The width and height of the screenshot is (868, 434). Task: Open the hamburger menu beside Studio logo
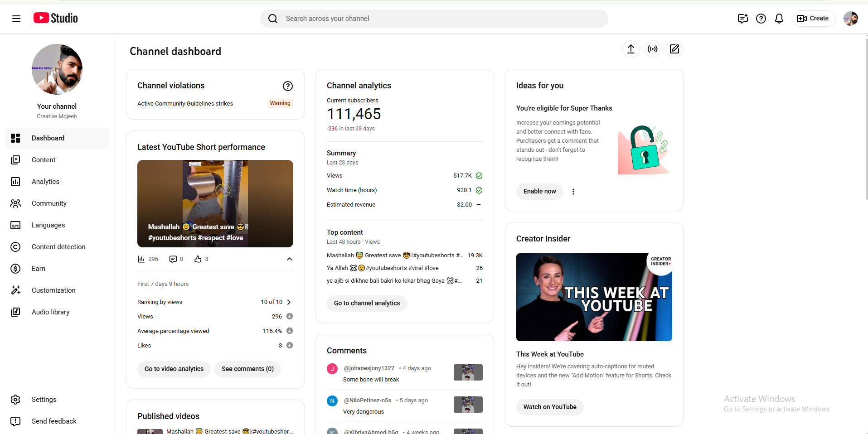(16, 19)
